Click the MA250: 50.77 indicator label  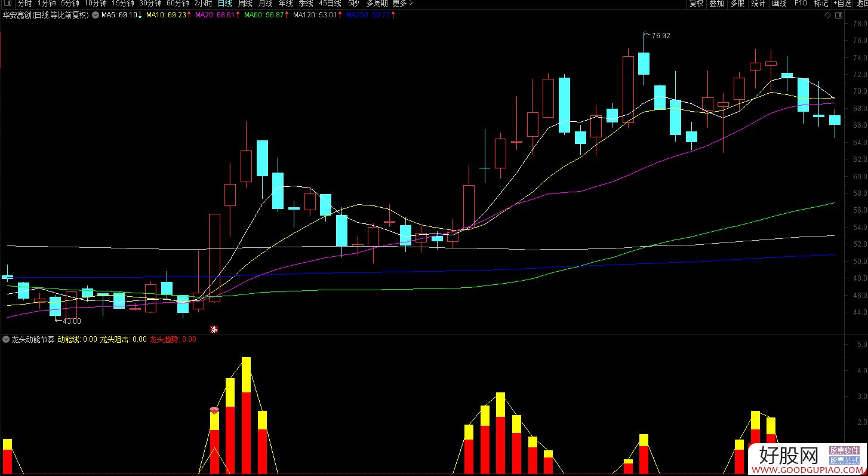pos(370,15)
